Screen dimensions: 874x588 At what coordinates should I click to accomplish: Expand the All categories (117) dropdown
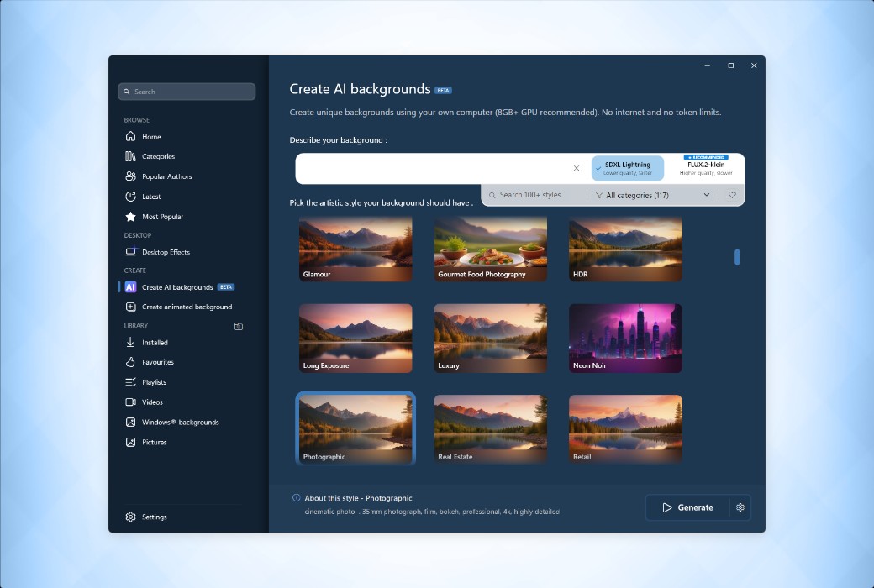tap(653, 196)
